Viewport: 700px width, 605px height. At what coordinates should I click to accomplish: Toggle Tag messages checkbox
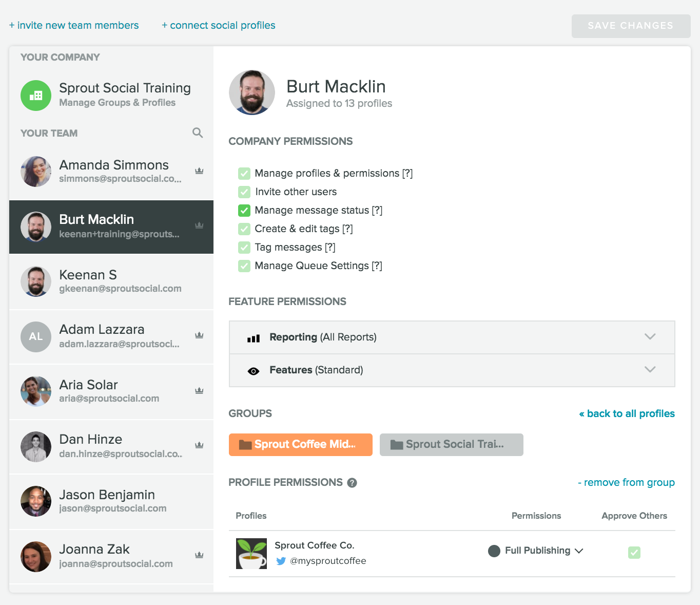pos(244,248)
